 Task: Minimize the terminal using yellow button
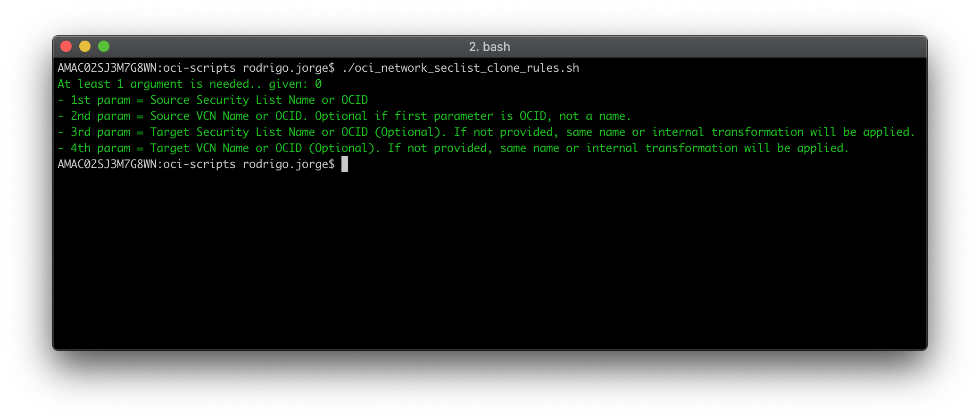(x=85, y=46)
